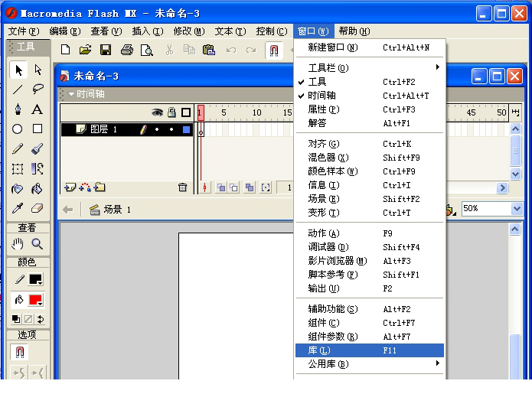This screenshot has width=532, height=394.
Task: Toggle Snap magnet in Options panel
Action: [20, 352]
